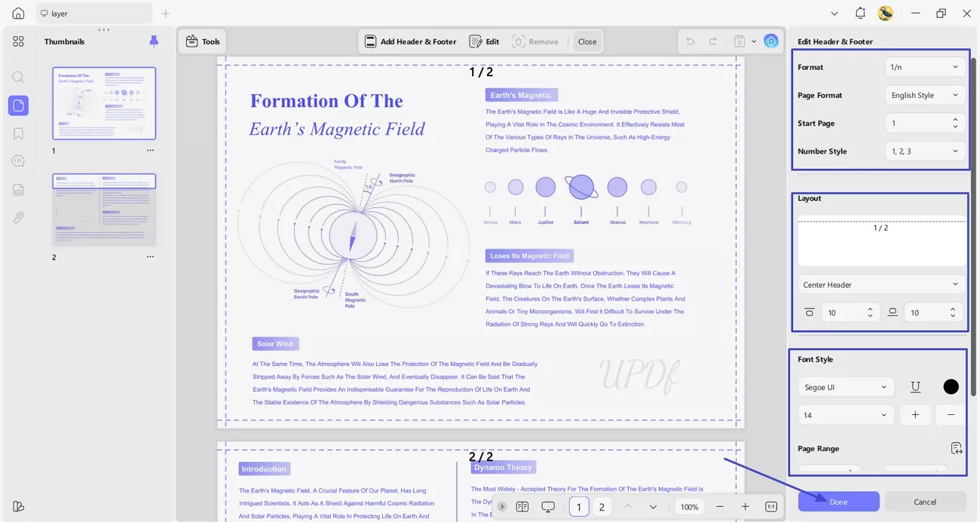Open the UPDF AI assistant icon

[x=770, y=41]
